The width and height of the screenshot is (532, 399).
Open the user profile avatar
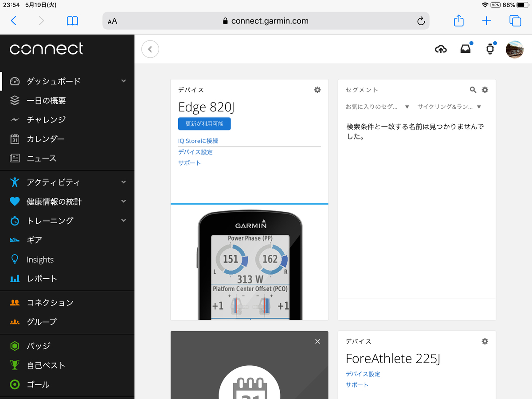click(515, 49)
